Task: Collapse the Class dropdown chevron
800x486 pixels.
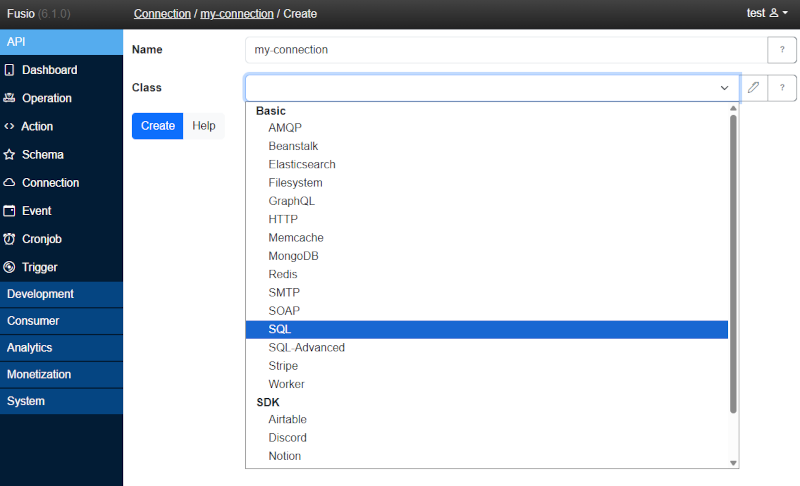Action: click(724, 88)
